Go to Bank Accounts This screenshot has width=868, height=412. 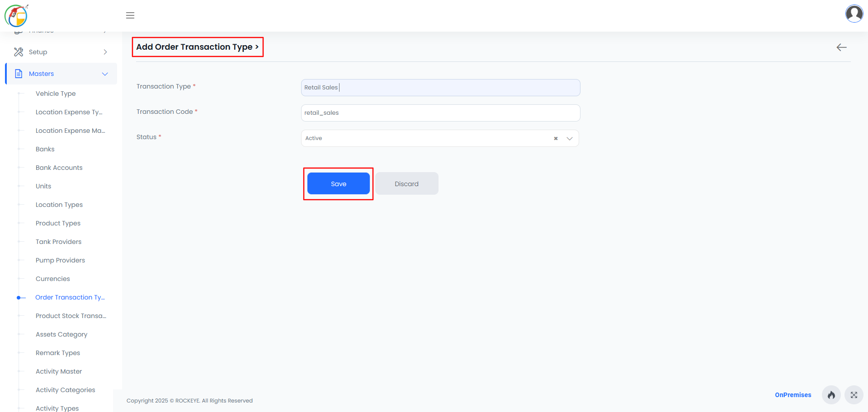[x=59, y=168]
